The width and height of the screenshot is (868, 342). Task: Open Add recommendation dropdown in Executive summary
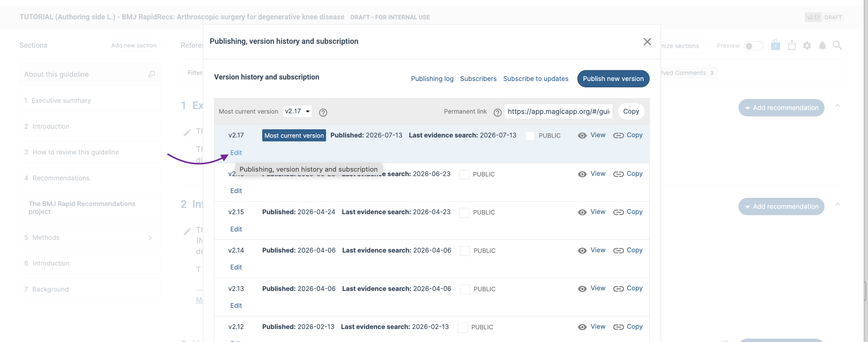click(781, 108)
